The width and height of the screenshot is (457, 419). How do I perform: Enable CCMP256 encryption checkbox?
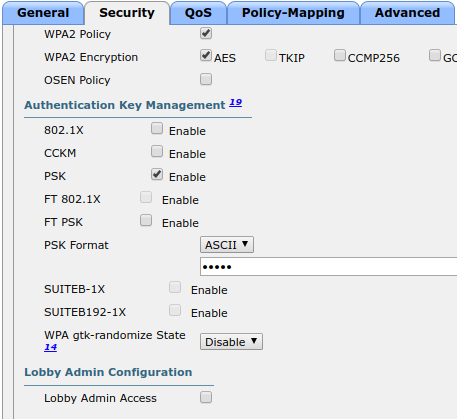pyautogui.click(x=340, y=55)
